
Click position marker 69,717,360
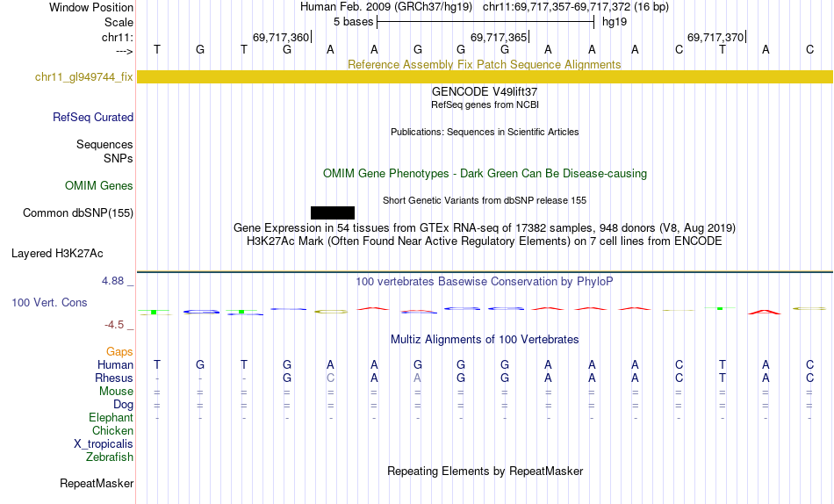click(x=281, y=37)
